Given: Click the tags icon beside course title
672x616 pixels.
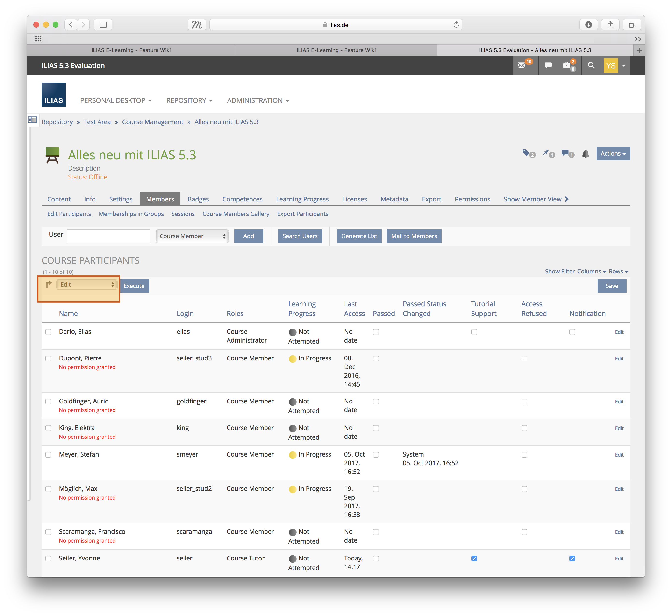Looking at the screenshot, I should (x=526, y=153).
